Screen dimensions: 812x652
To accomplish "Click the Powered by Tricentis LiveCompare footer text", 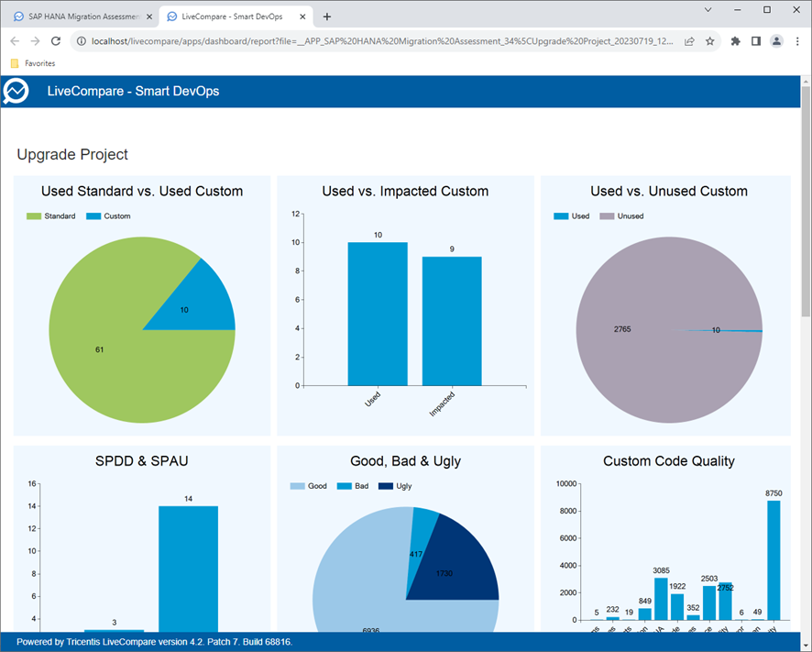I will click(154, 642).
